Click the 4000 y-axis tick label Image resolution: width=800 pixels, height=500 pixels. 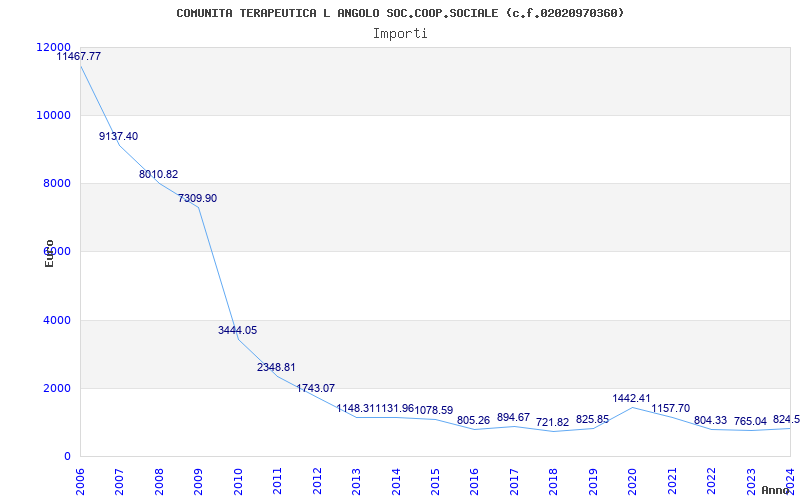click(56, 320)
